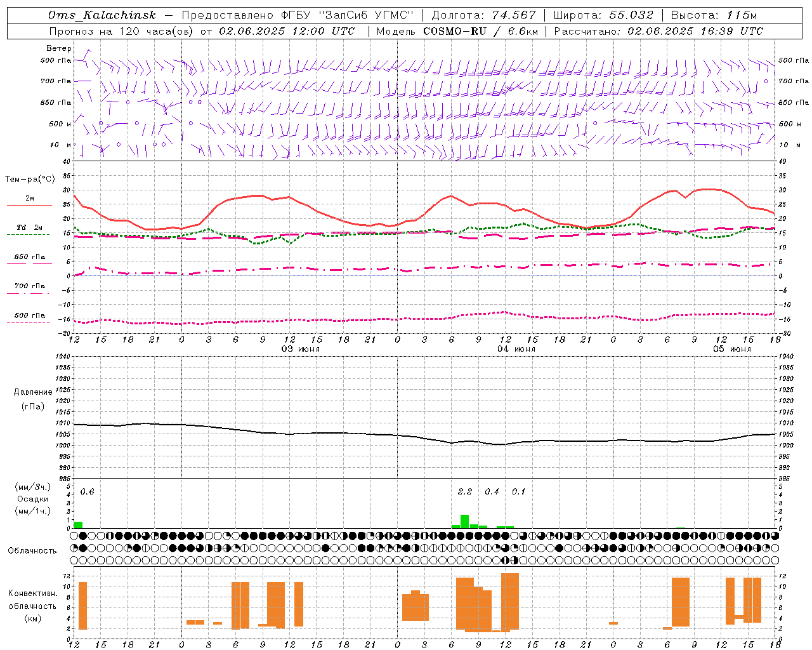The image size is (812, 650).
Task: Click the Рассчитано: 02.06.2025 16:39 UTC timestamp
Action: coord(658,31)
